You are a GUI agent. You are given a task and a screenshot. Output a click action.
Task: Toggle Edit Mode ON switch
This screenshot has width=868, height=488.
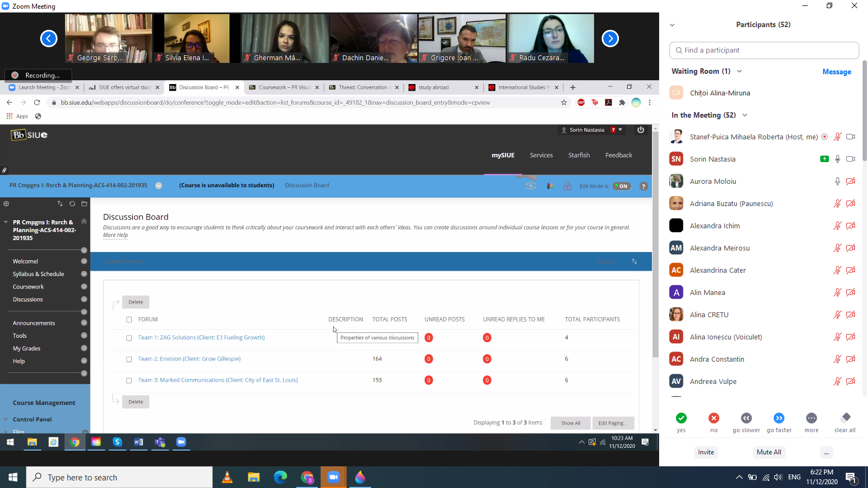(622, 186)
